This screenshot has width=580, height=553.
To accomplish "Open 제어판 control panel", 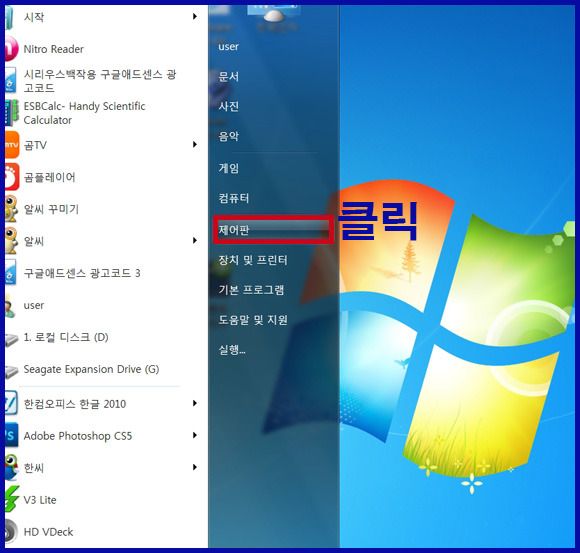I will click(273, 230).
